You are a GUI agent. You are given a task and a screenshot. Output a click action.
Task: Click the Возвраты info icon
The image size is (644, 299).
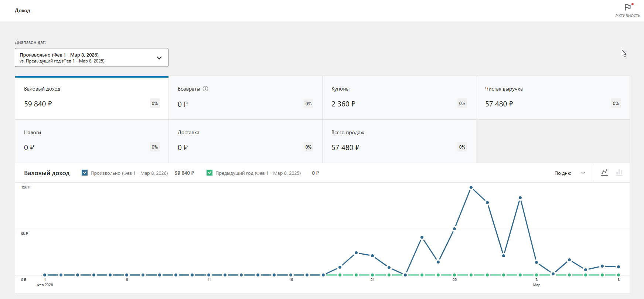point(205,89)
